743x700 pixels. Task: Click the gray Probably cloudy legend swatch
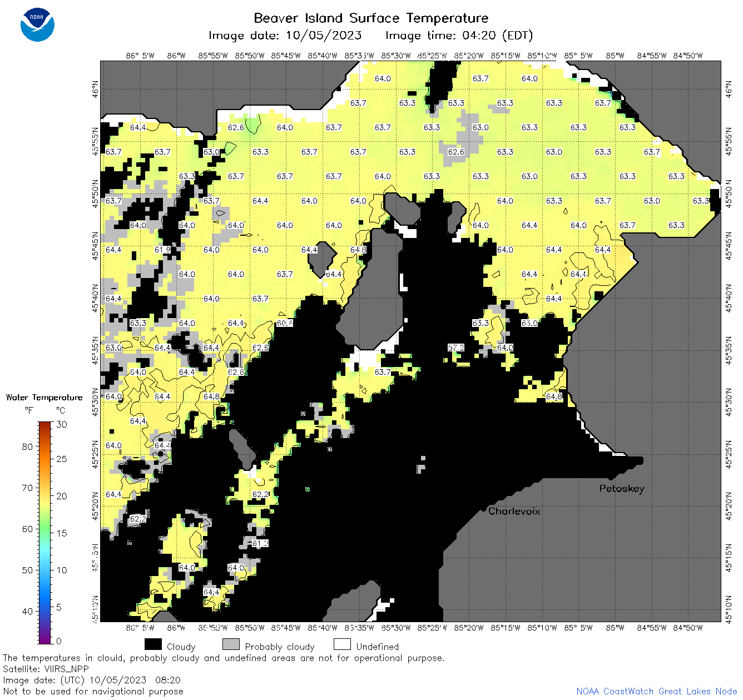(x=231, y=644)
